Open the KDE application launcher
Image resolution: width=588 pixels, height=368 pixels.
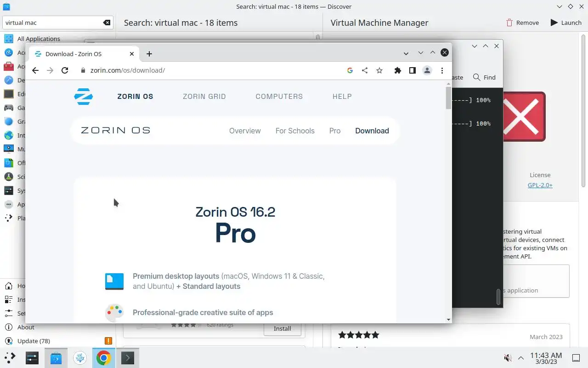click(x=10, y=357)
